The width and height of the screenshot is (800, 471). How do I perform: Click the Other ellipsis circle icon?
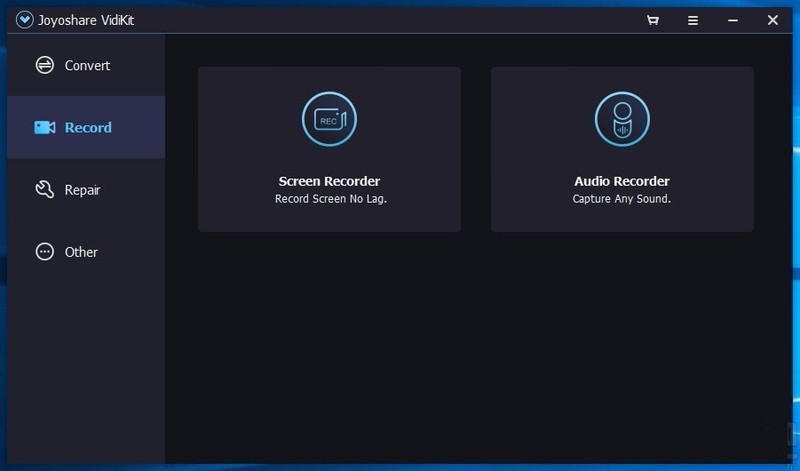click(45, 252)
